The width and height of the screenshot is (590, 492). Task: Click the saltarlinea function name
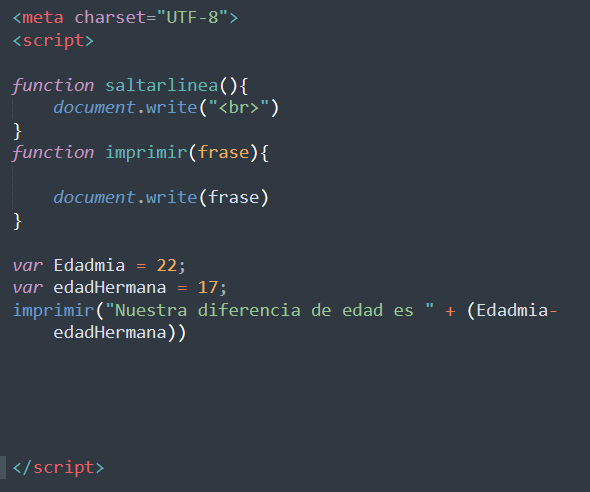point(162,85)
